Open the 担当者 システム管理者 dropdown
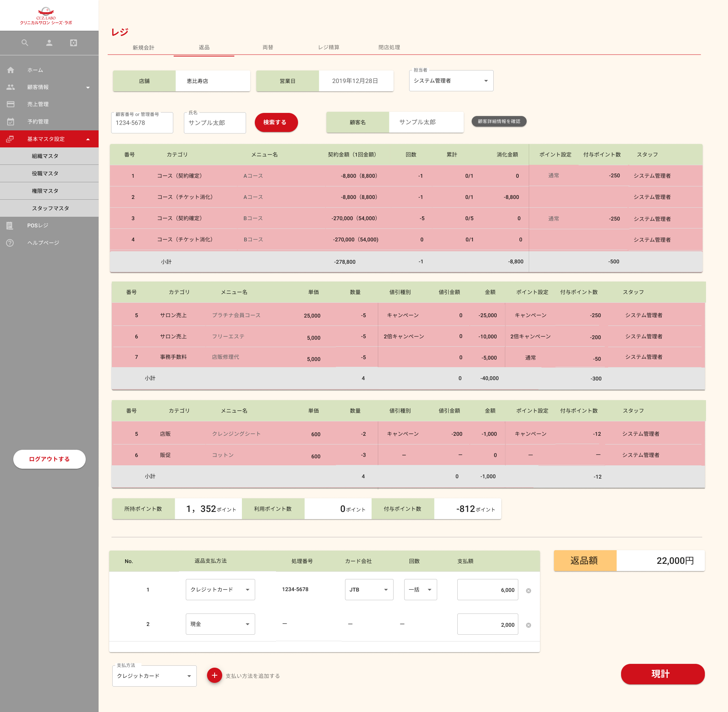The width and height of the screenshot is (728, 712). point(451,81)
